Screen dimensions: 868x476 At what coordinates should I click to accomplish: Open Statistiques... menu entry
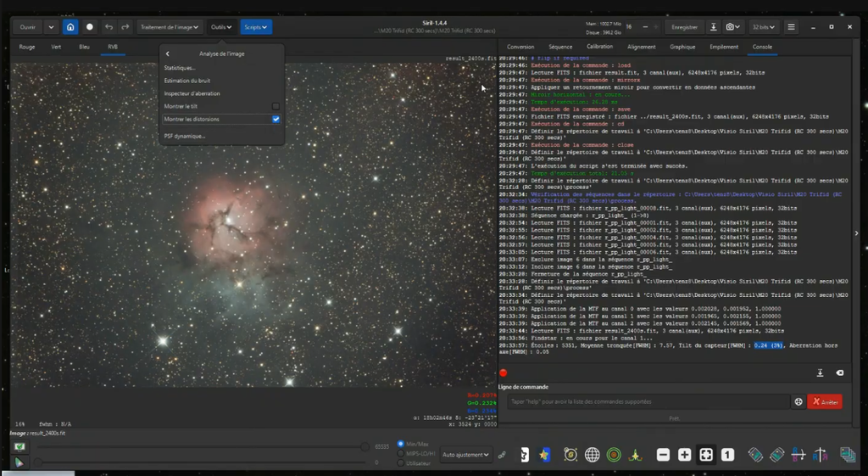point(180,68)
